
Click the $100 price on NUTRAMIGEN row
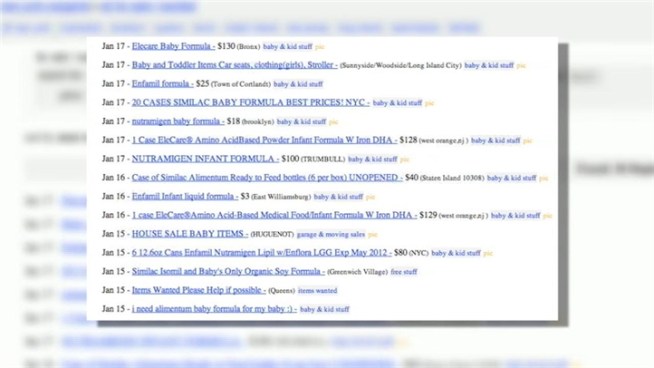(290, 159)
